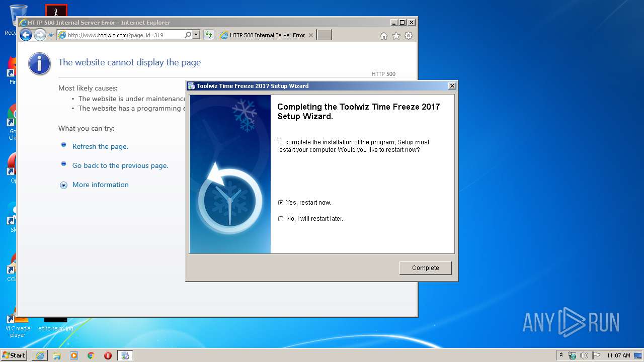The image size is (644, 362).
Task: Open Opera browser from the taskbar
Action: [x=108, y=355]
